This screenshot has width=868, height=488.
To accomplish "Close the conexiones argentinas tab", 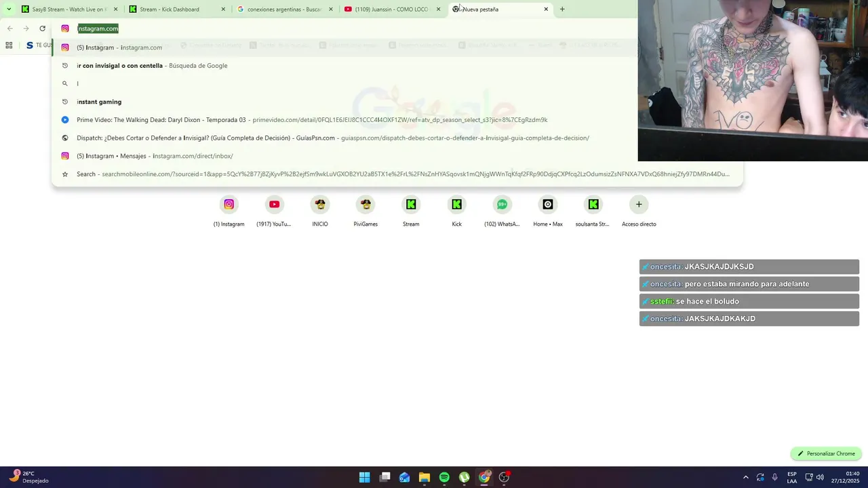I will click(x=331, y=9).
